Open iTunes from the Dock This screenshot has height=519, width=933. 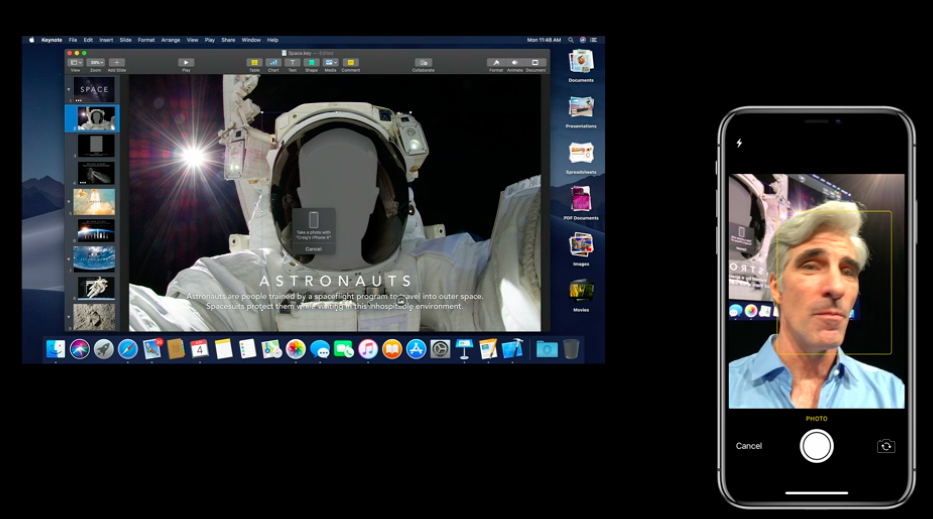[x=368, y=349]
